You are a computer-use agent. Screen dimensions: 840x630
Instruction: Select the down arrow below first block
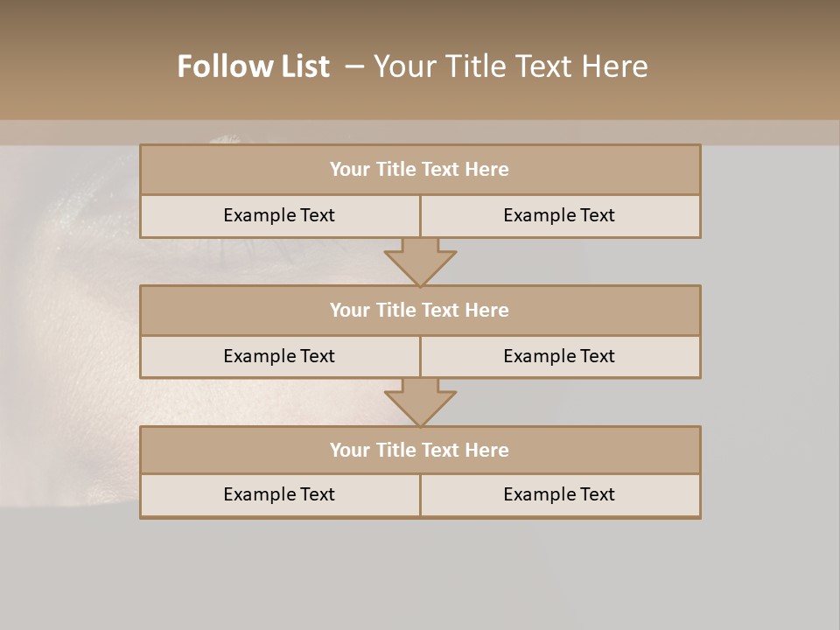[420, 262]
